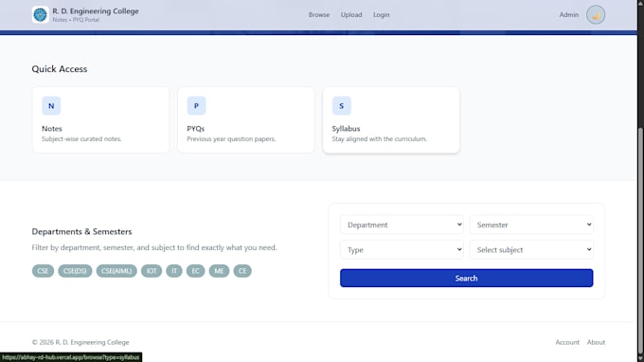Click 'Previous year question papers.' description
This screenshot has width=644, height=362.
231,139
